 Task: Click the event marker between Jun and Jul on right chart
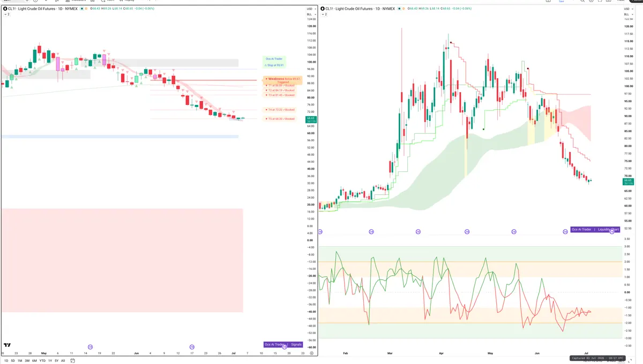point(565,232)
